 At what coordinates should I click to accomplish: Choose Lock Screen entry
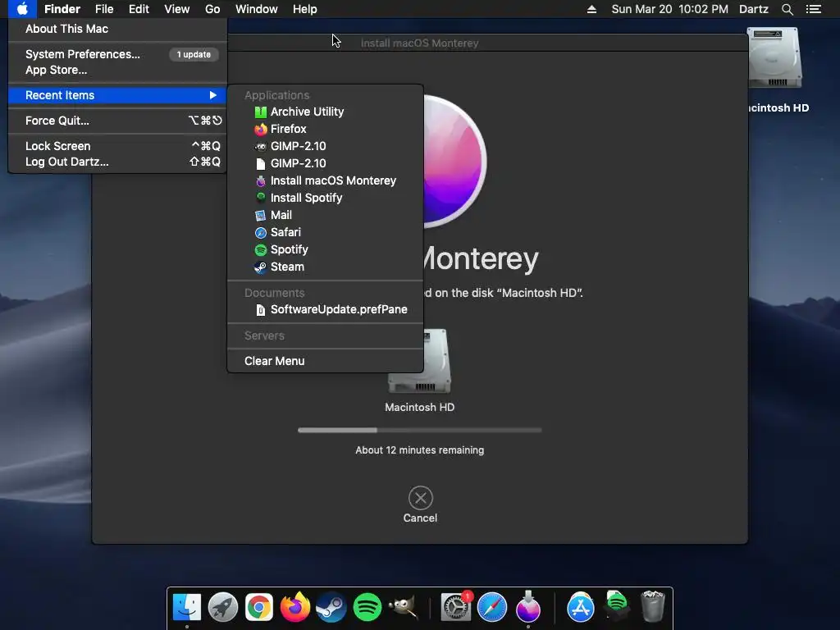point(117,146)
